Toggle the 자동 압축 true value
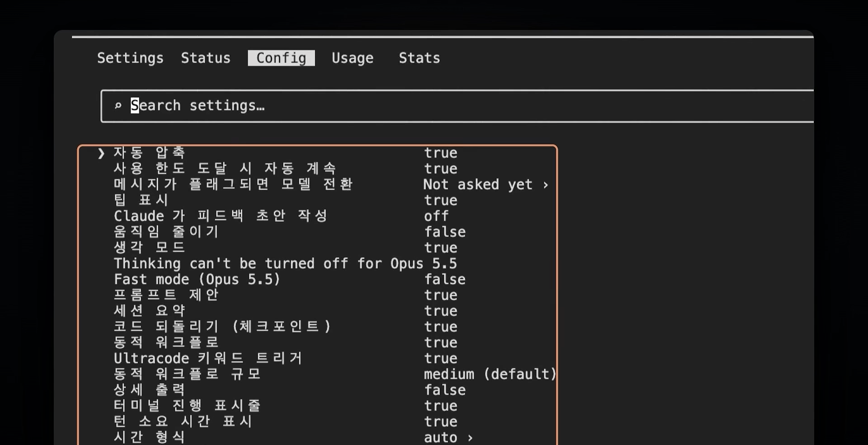This screenshot has width=868, height=445. (441, 153)
